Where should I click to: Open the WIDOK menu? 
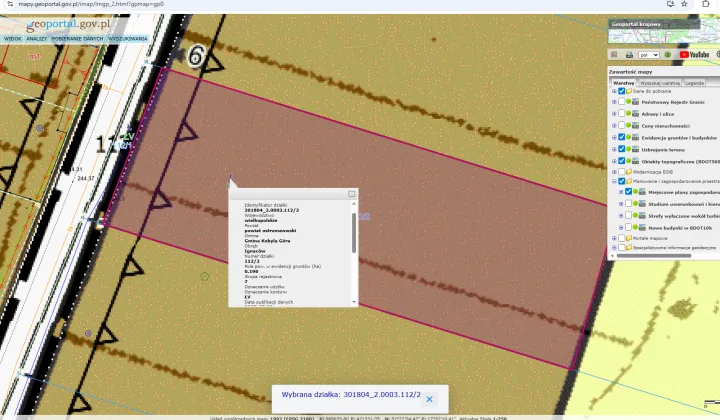[12, 39]
